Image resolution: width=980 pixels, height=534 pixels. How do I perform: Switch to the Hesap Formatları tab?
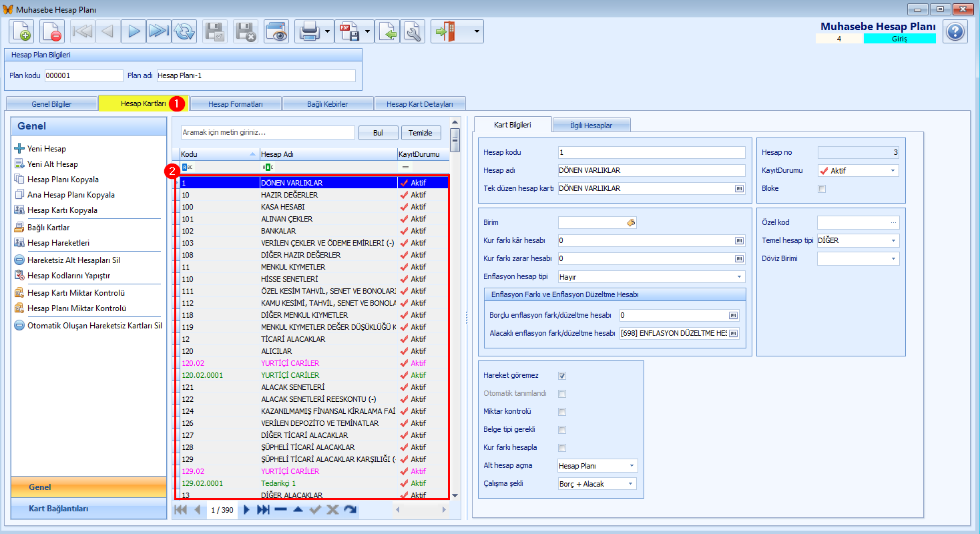click(x=236, y=104)
